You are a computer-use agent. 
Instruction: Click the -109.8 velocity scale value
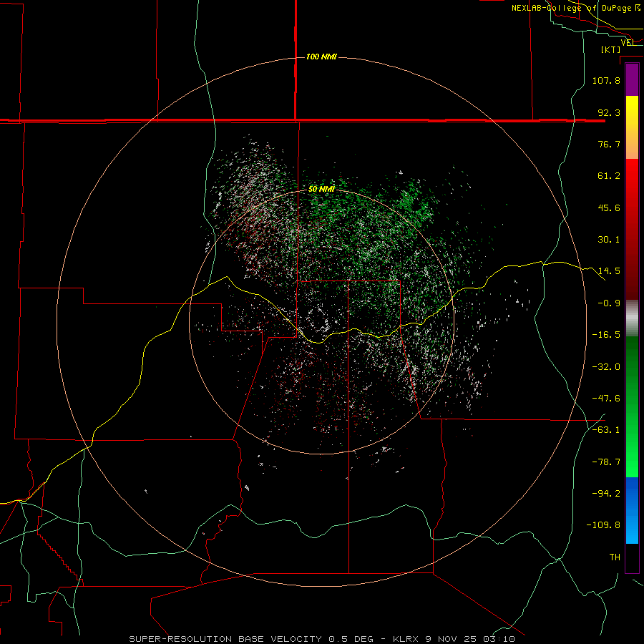(x=604, y=525)
